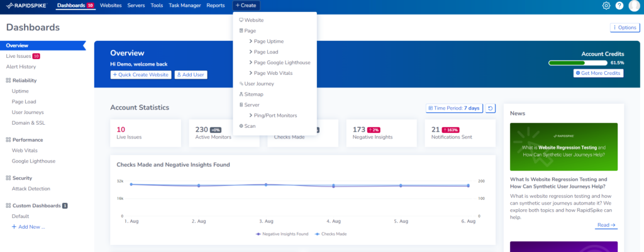Open User Journeys in the sidebar

click(x=28, y=112)
